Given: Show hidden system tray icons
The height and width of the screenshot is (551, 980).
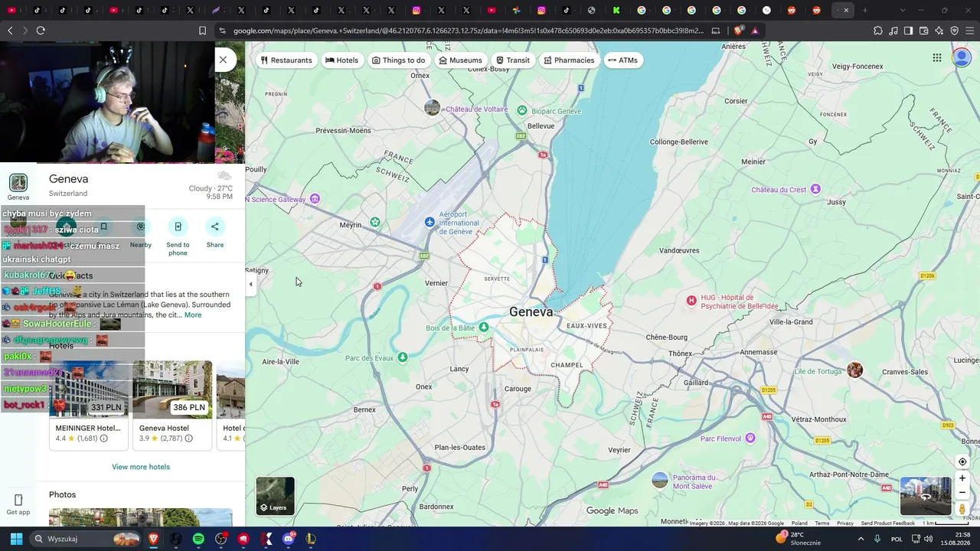Looking at the screenshot, I should click(x=861, y=539).
